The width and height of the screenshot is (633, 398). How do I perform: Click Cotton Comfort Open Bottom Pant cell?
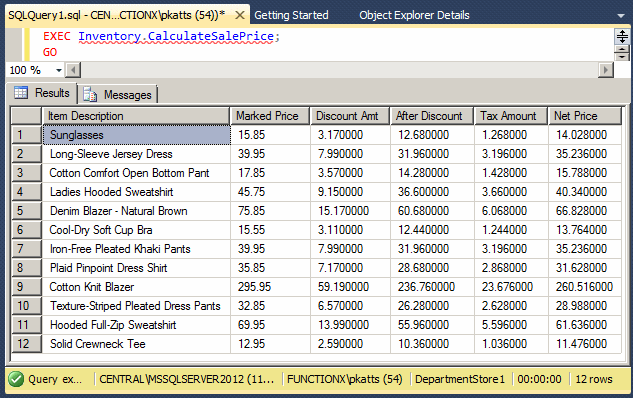point(136,173)
